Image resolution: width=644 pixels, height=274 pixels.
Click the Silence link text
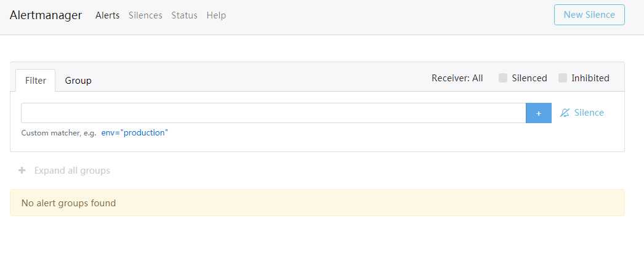(x=589, y=113)
